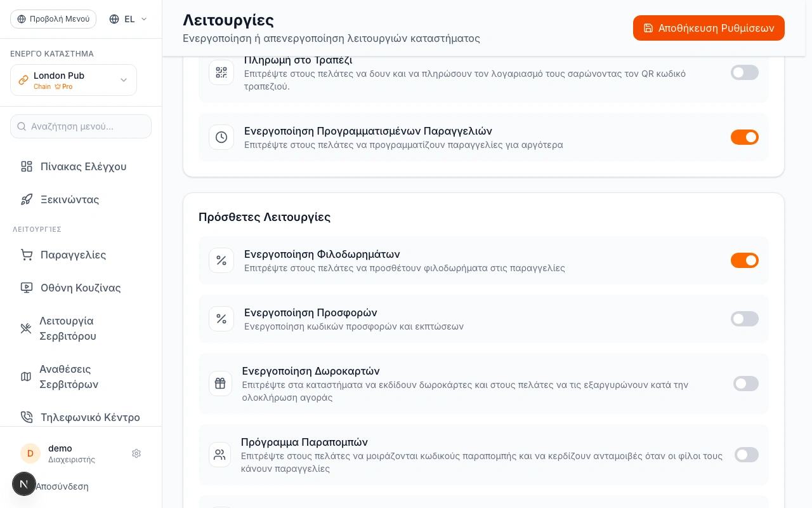Click the Πίνακας Ελέγχου dashboard icon
Viewport: 812px width, 508px height.
tap(27, 166)
